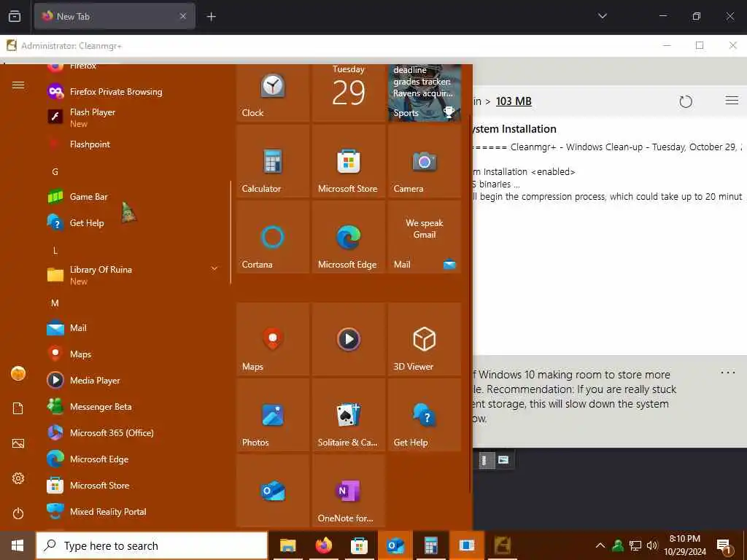The width and height of the screenshot is (747, 560).
Task: Open the Get Help tile
Action: [x=425, y=415]
